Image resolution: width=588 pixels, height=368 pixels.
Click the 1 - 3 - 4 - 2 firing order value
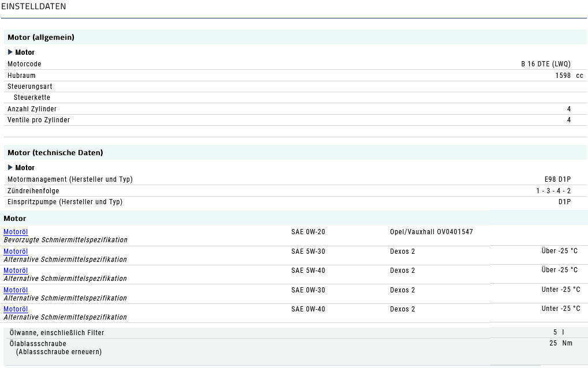553,191
